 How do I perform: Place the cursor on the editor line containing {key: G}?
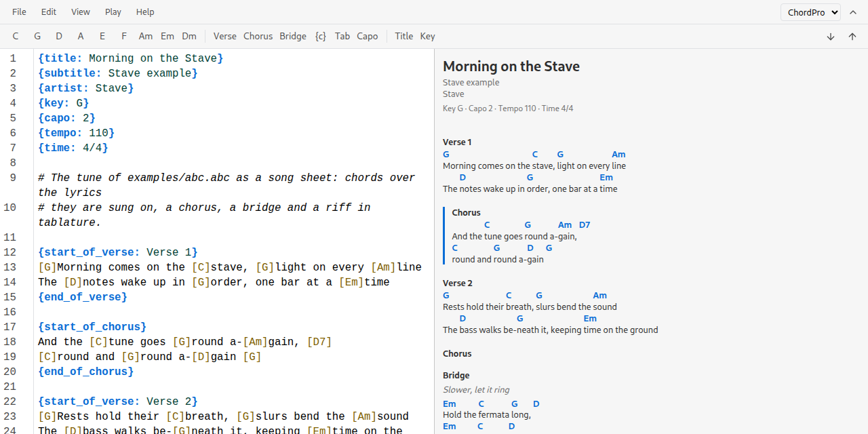point(233,103)
